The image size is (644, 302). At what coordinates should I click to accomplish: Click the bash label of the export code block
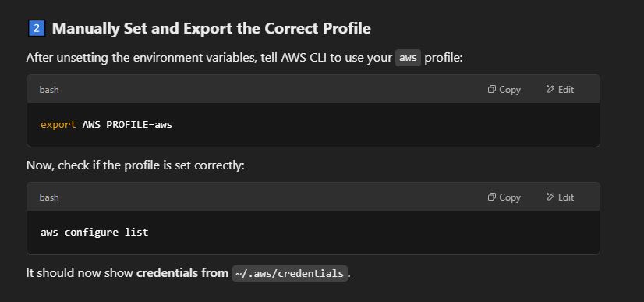[x=49, y=90]
